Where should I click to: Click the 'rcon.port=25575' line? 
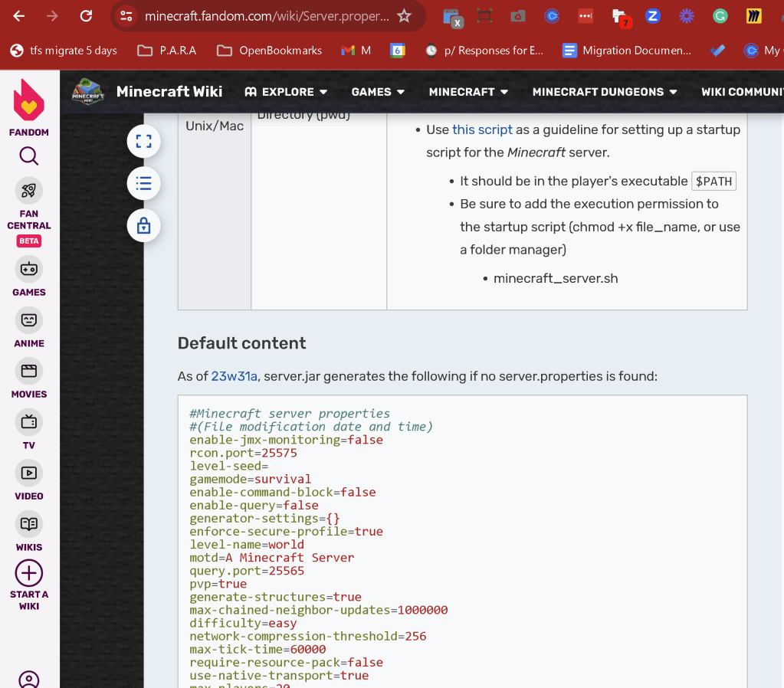click(243, 453)
